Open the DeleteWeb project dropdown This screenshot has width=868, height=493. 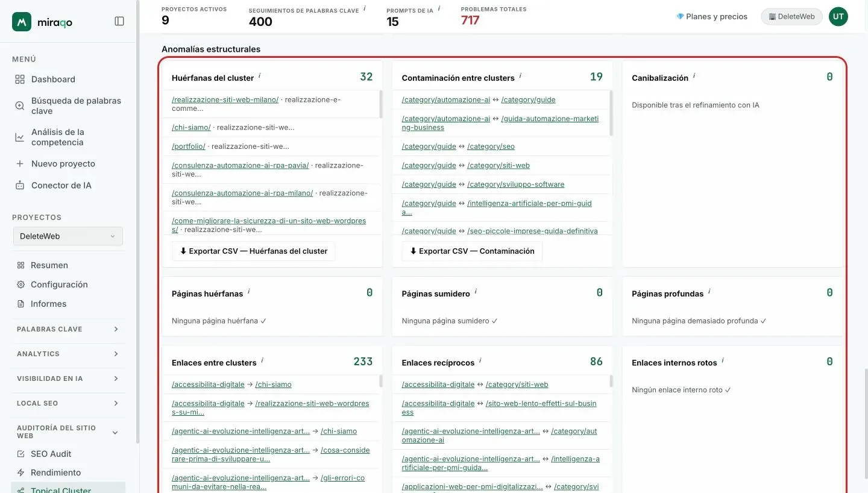(68, 236)
